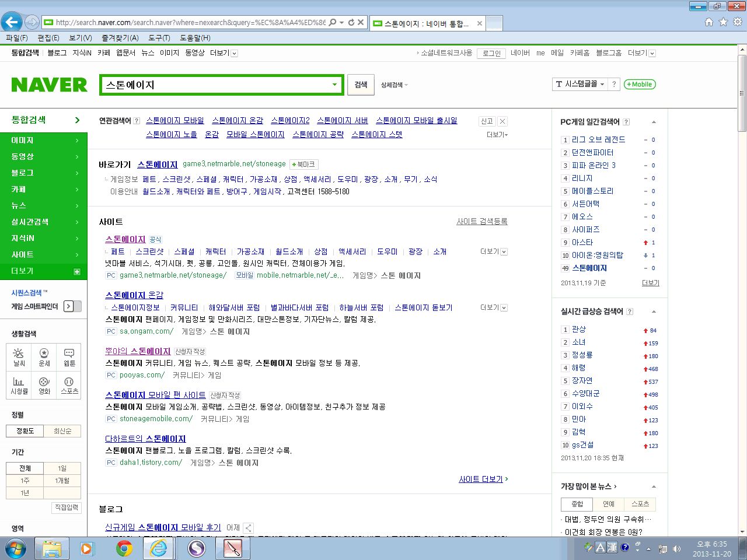Click the volume speaker tray icon

point(676,549)
